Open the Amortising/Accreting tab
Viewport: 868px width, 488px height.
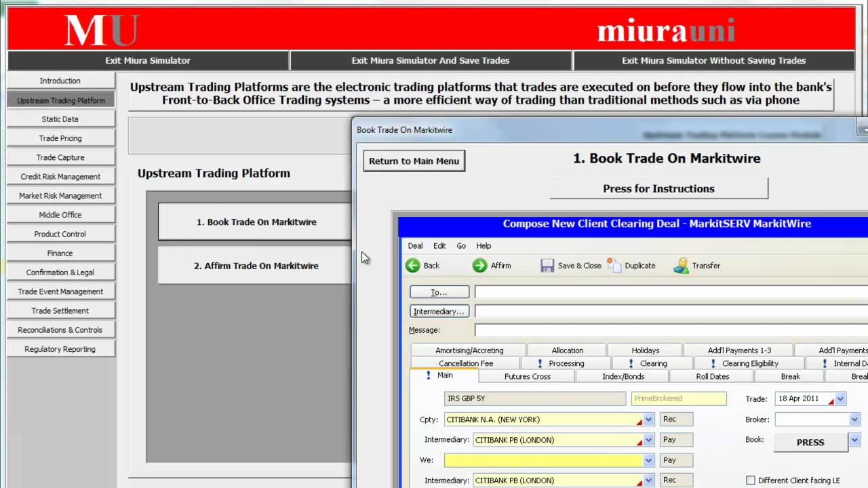[x=469, y=350]
